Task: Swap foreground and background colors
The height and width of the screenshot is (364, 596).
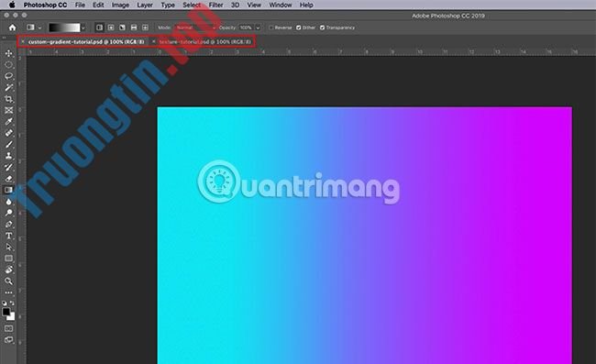Action: [x=12, y=303]
